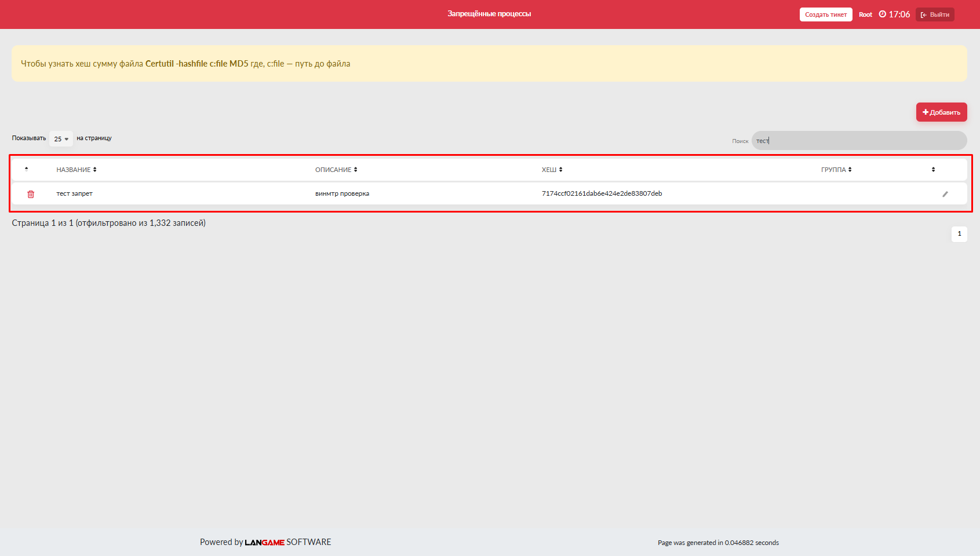Click the page generation time text

(718, 543)
